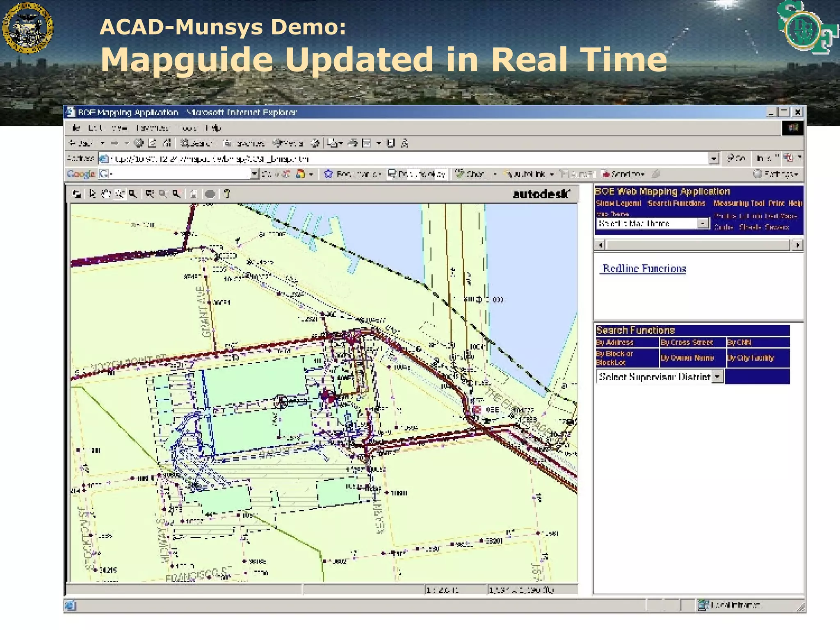Image resolution: width=840 pixels, height=630 pixels.
Task: Expand the Google search box dropdown
Action: (254, 174)
